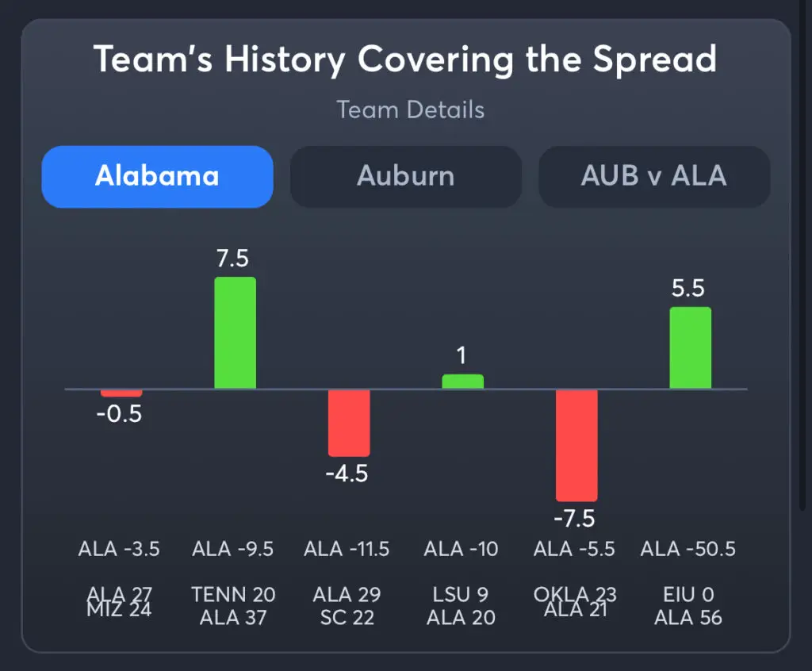Click the ALA -50.5 spread label

pyautogui.click(x=688, y=548)
